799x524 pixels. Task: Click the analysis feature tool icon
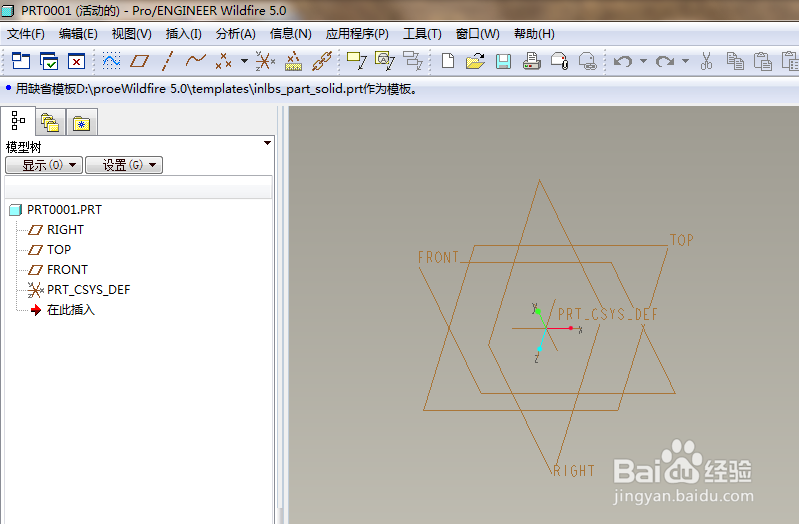294,61
